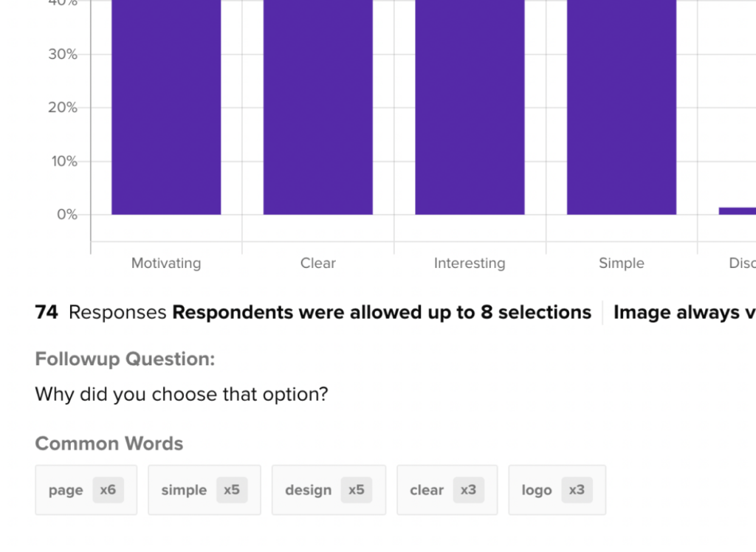756x552 pixels.
Task: Click the Simple x-axis label
Action: click(x=622, y=263)
